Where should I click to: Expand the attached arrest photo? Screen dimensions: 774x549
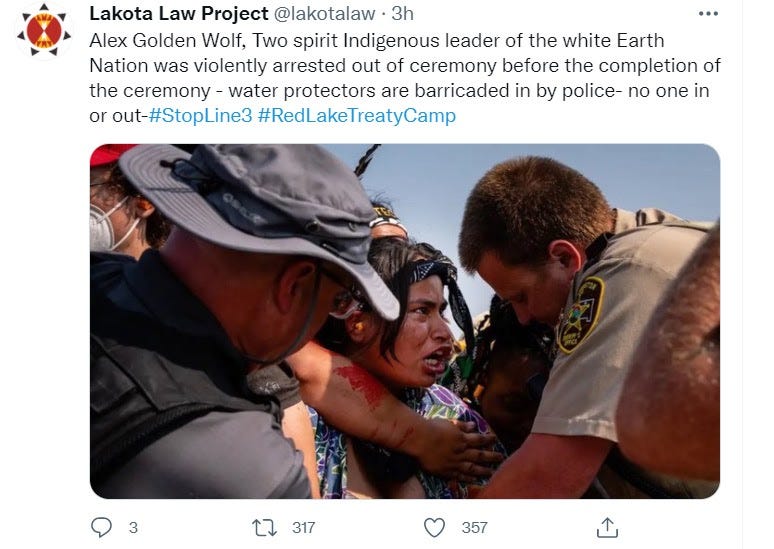coord(405,321)
